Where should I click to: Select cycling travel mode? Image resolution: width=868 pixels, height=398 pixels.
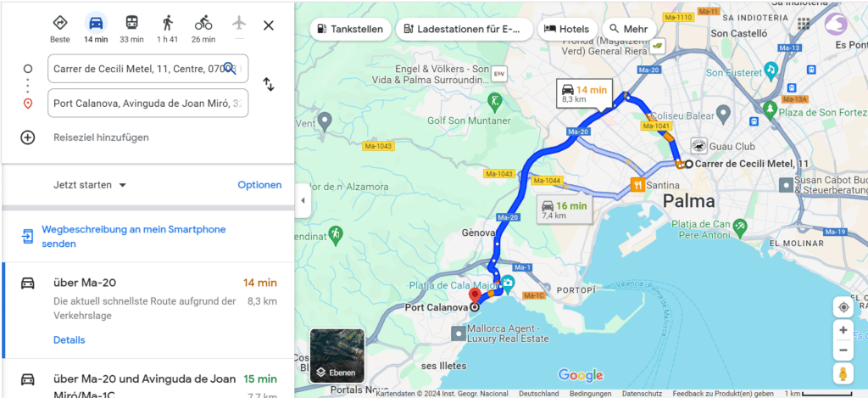(x=203, y=23)
